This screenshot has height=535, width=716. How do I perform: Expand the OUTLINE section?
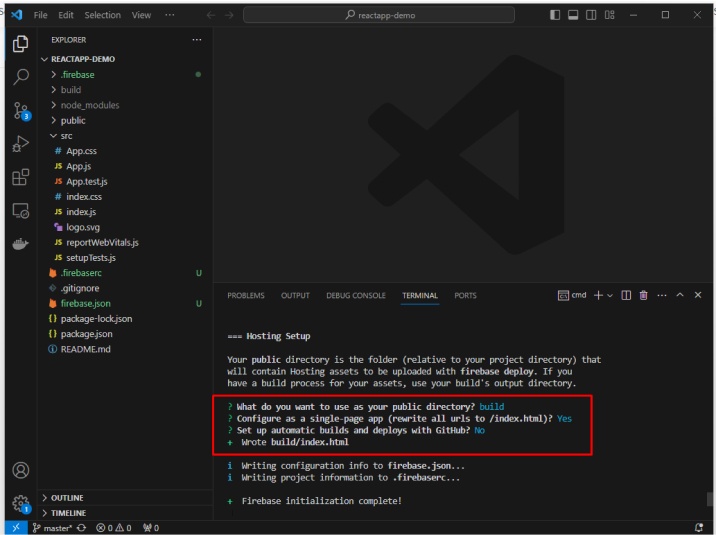67,498
